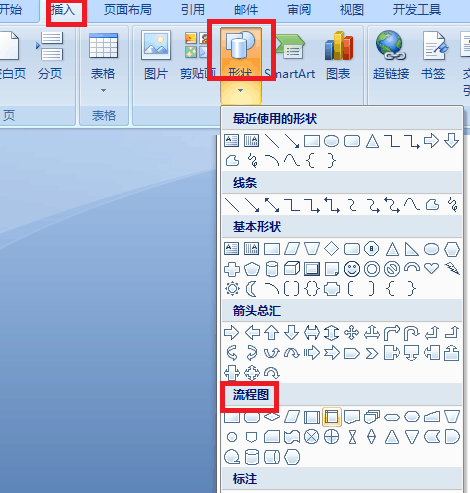Insert the sun shape
The width and height of the screenshot is (470, 493).
232,289
